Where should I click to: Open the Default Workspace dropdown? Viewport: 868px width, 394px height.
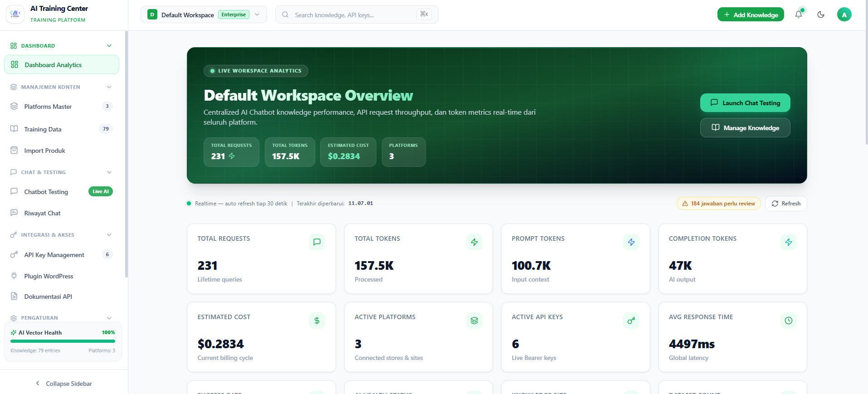[x=204, y=15]
